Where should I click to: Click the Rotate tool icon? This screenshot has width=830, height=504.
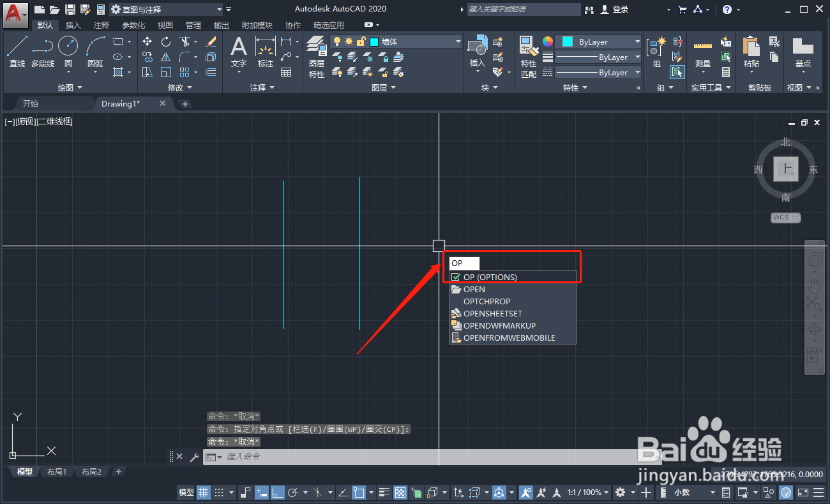[166, 41]
